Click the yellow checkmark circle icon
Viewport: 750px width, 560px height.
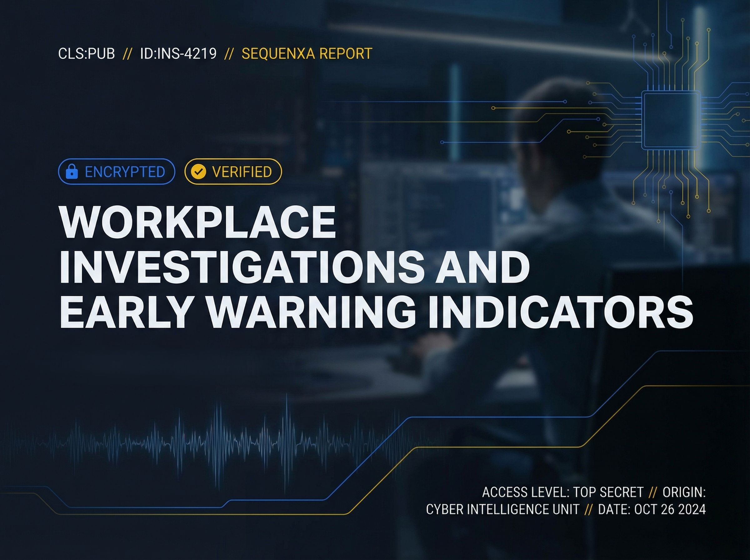(x=198, y=172)
